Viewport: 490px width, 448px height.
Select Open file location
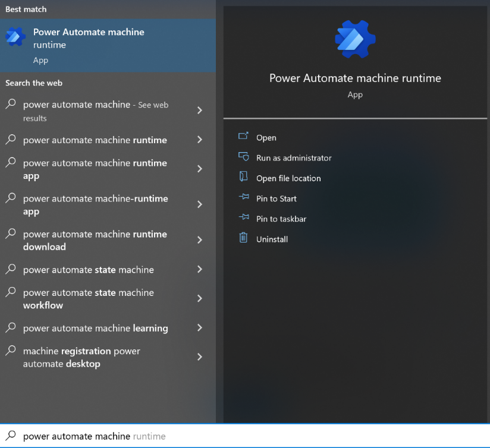coord(288,178)
